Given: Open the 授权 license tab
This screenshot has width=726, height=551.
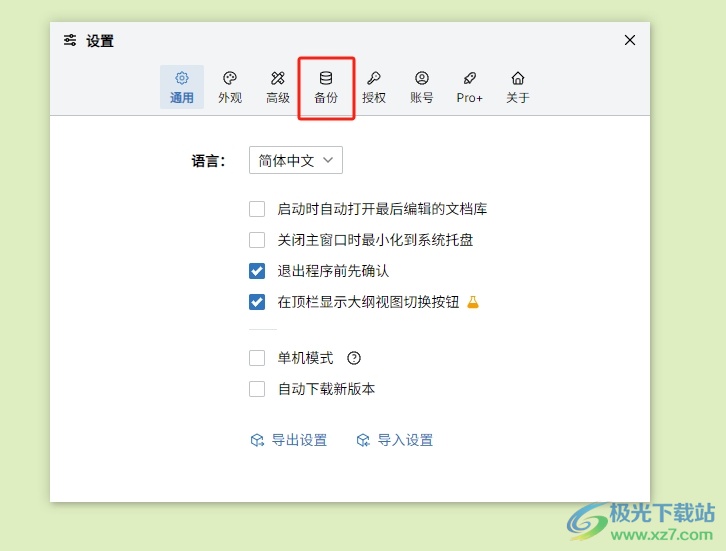Looking at the screenshot, I should point(374,87).
